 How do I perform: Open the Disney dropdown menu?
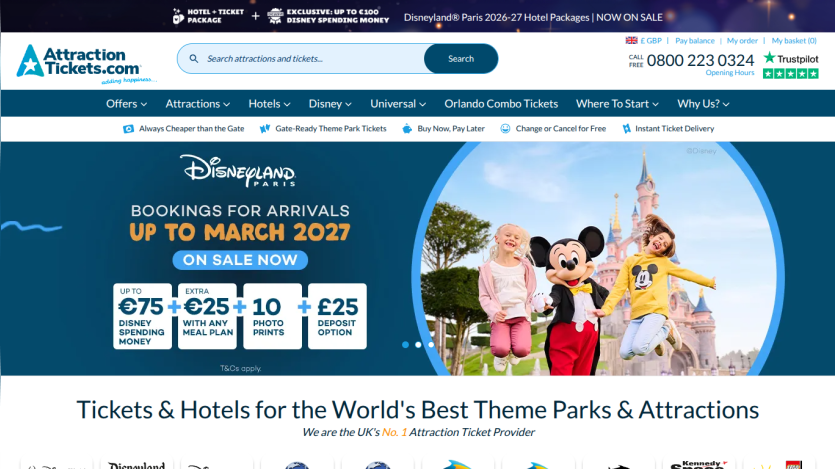click(x=330, y=104)
